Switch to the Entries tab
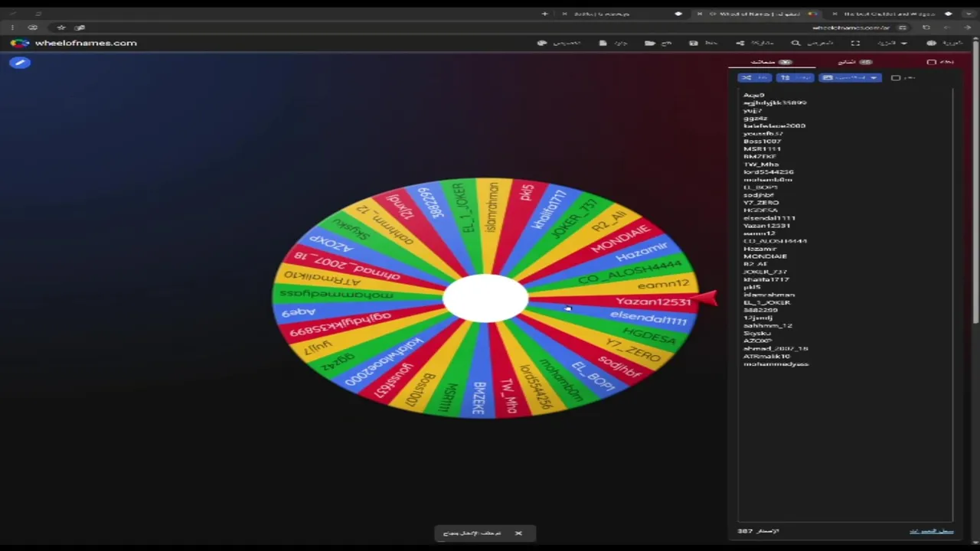Image resolution: width=980 pixels, height=551 pixels. pos(771,62)
